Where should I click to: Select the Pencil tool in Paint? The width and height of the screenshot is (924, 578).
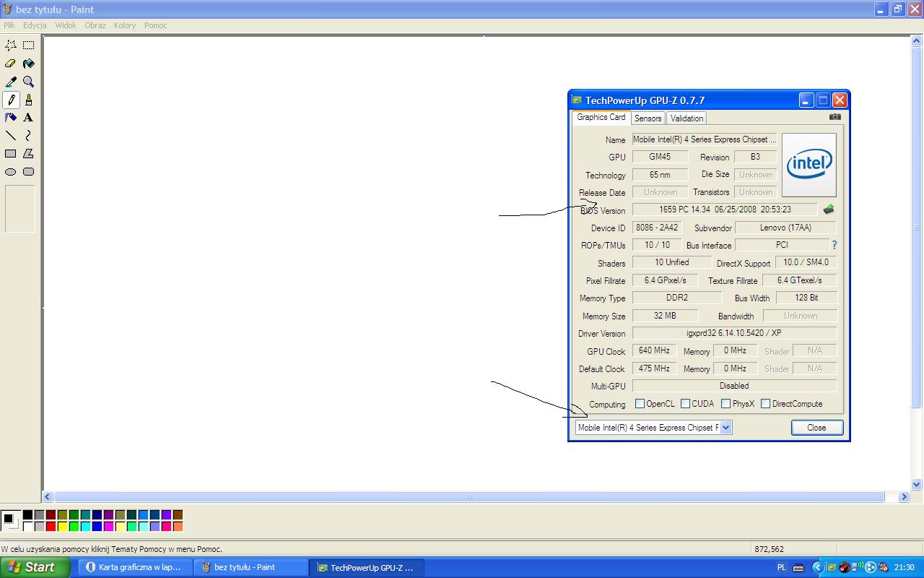(11, 100)
